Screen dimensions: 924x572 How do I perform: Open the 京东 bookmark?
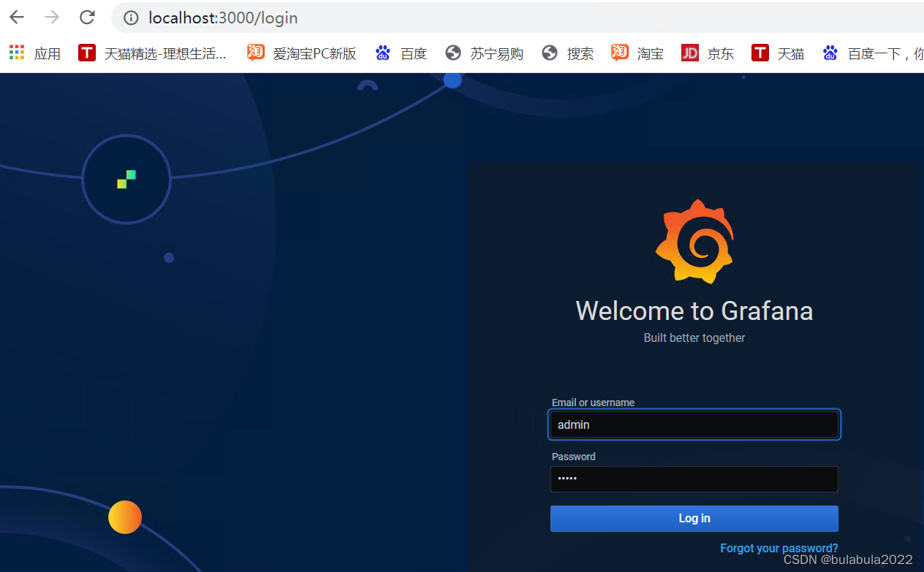[708, 53]
